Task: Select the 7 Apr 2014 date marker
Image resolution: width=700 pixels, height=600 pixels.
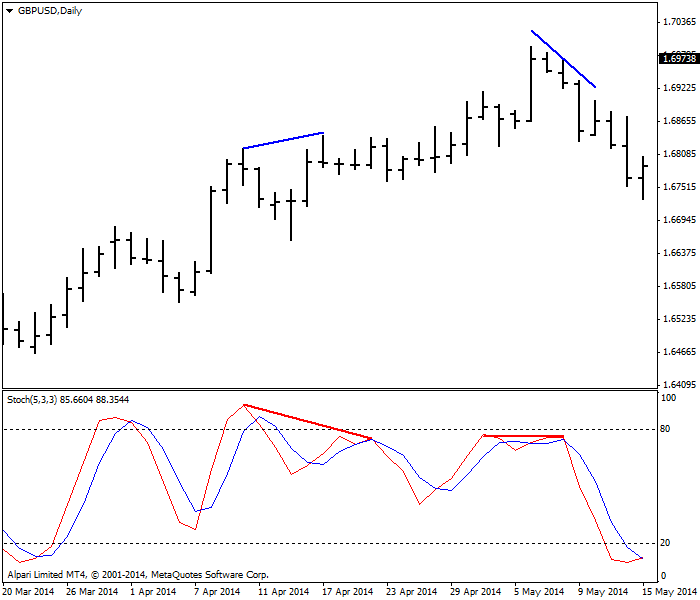Action: click(x=215, y=591)
